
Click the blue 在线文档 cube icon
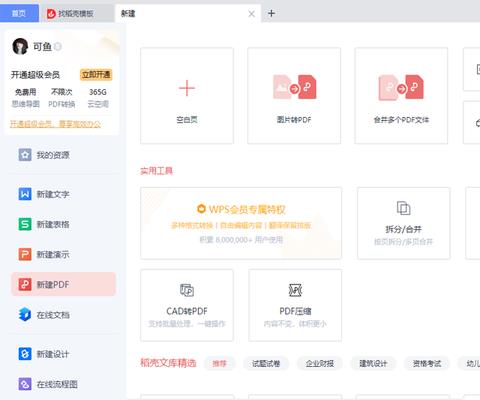pos(25,314)
